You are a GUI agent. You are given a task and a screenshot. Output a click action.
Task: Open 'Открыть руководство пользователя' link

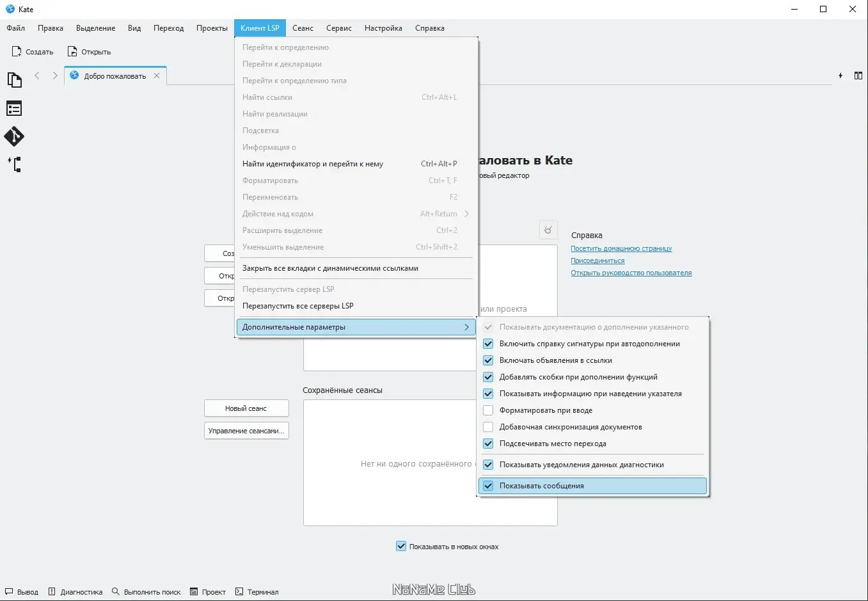pos(631,273)
